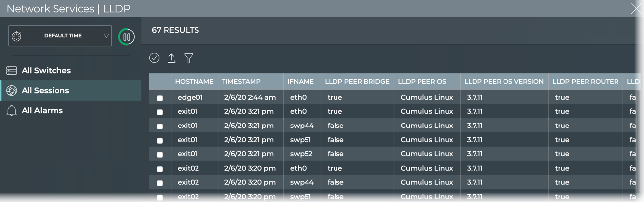This screenshot has width=644, height=202.
Task: Open the filter funnel icon
Action: [x=189, y=58]
